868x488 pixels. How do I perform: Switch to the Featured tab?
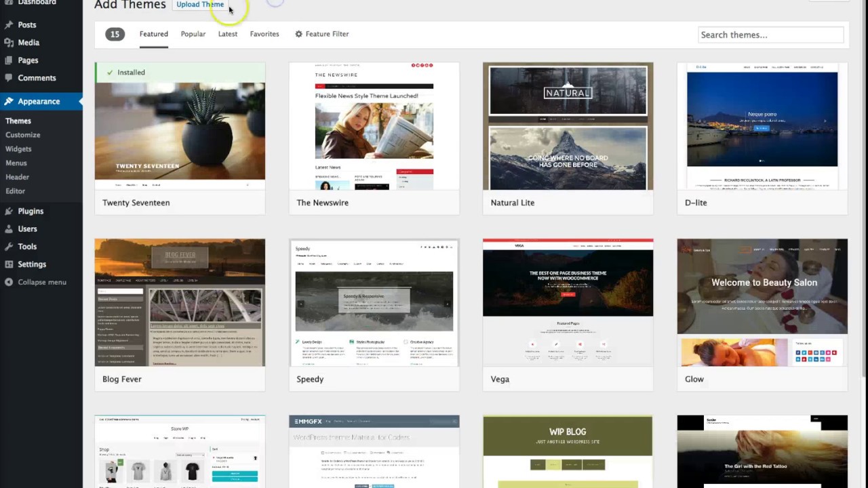[x=154, y=34]
